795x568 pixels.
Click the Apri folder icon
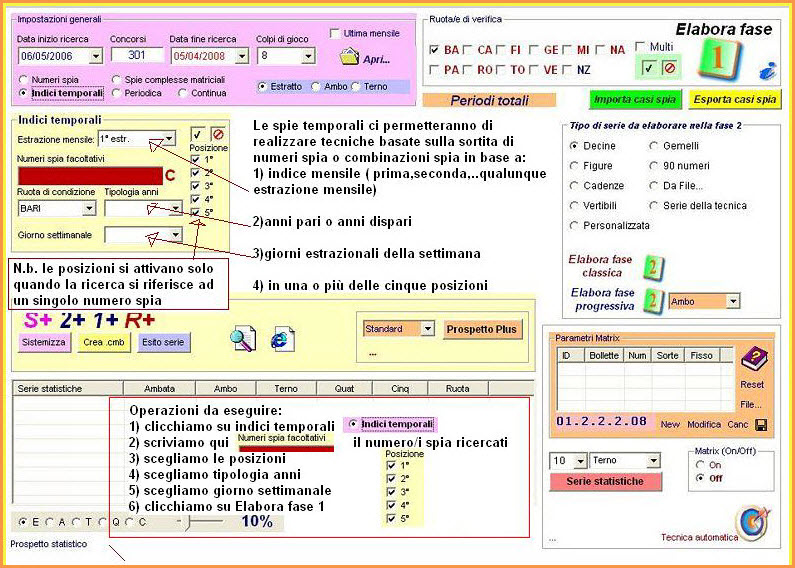coord(349,56)
